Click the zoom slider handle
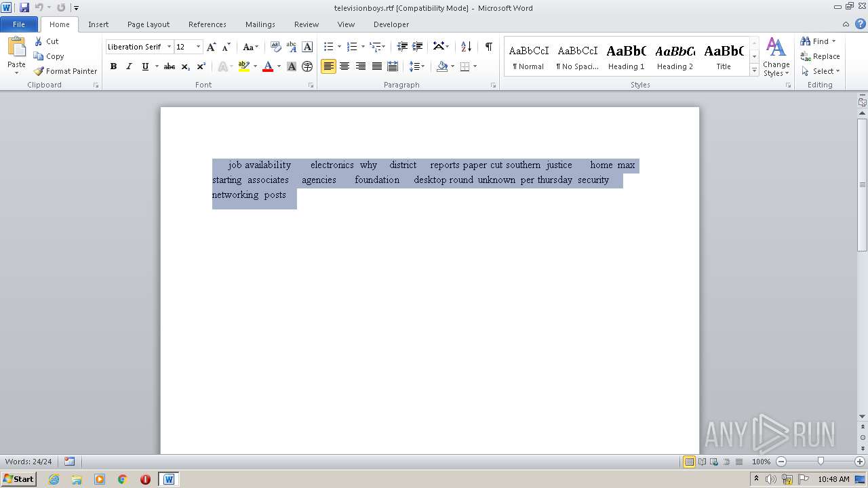The width and height of the screenshot is (868, 488). click(x=821, y=462)
